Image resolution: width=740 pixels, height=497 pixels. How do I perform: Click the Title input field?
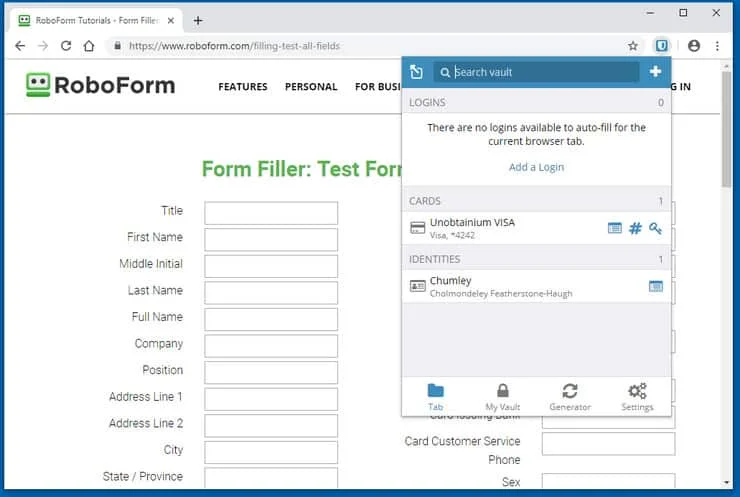pyautogui.click(x=271, y=213)
